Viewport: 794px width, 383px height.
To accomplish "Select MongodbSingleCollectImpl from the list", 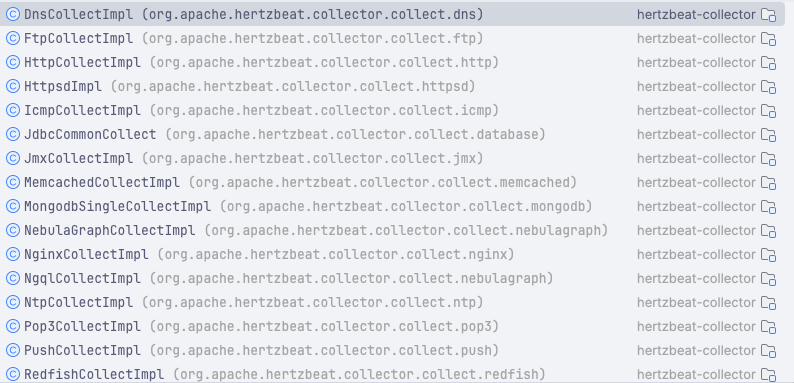I will tap(392, 207).
